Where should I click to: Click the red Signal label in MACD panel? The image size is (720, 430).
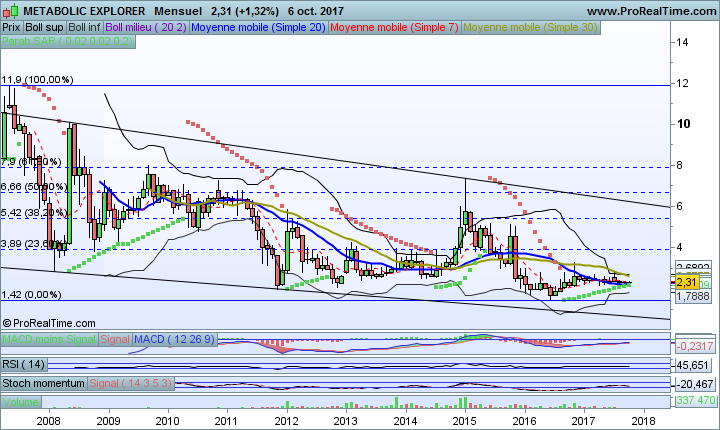pyautogui.click(x=115, y=339)
